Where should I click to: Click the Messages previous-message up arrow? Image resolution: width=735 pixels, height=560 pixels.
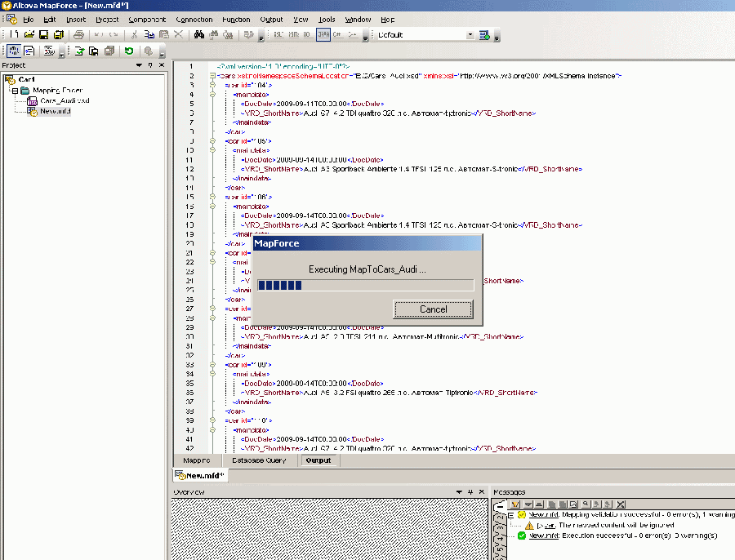tap(539, 504)
